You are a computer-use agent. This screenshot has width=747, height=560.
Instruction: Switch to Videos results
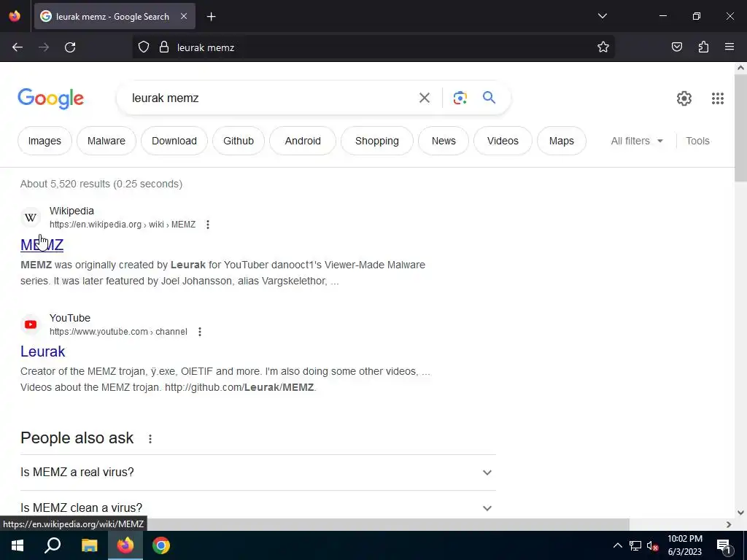click(x=503, y=141)
